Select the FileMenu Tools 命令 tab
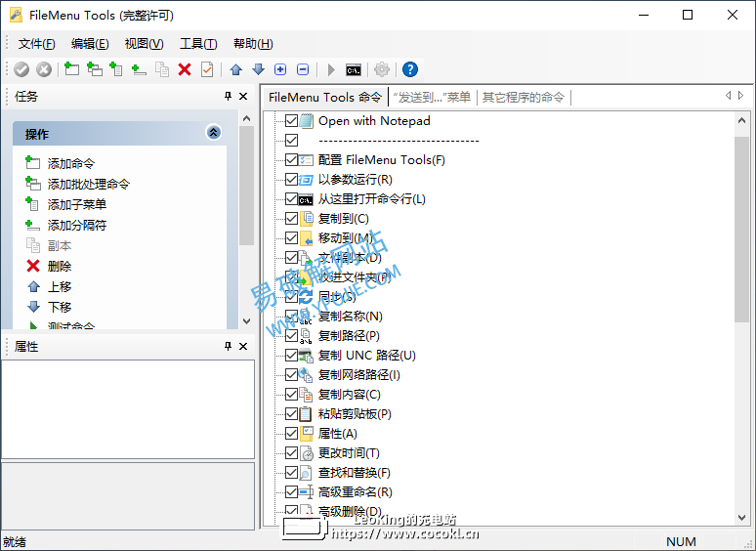This screenshot has height=551, width=756. pyautogui.click(x=325, y=98)
